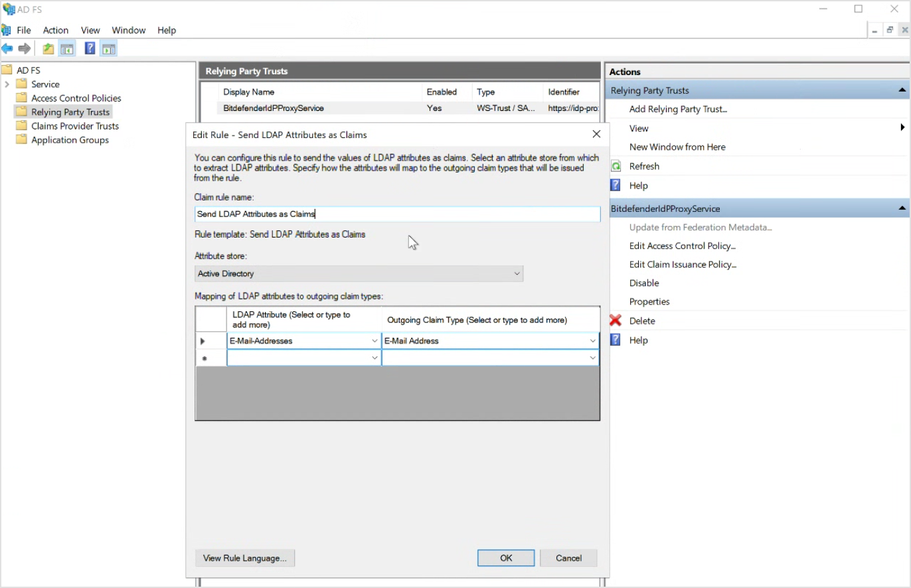Expand the View submenu arrow in Actions

tap(902, 127)
